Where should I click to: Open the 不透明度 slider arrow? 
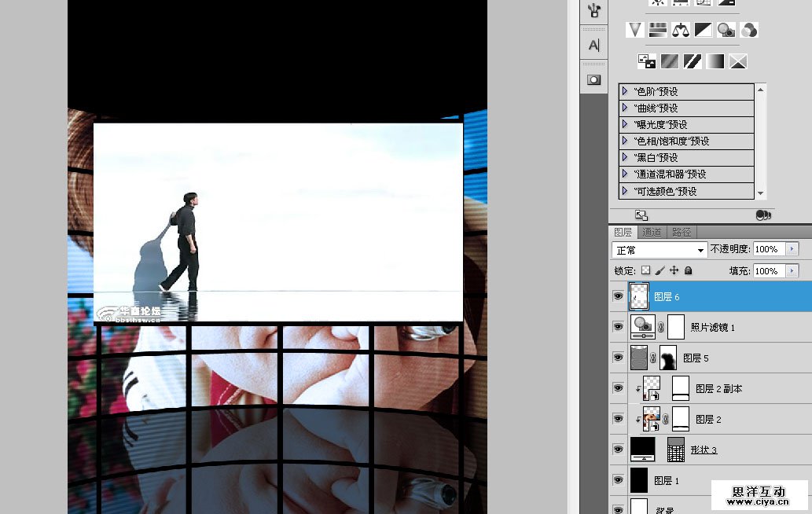click(792, 249)
